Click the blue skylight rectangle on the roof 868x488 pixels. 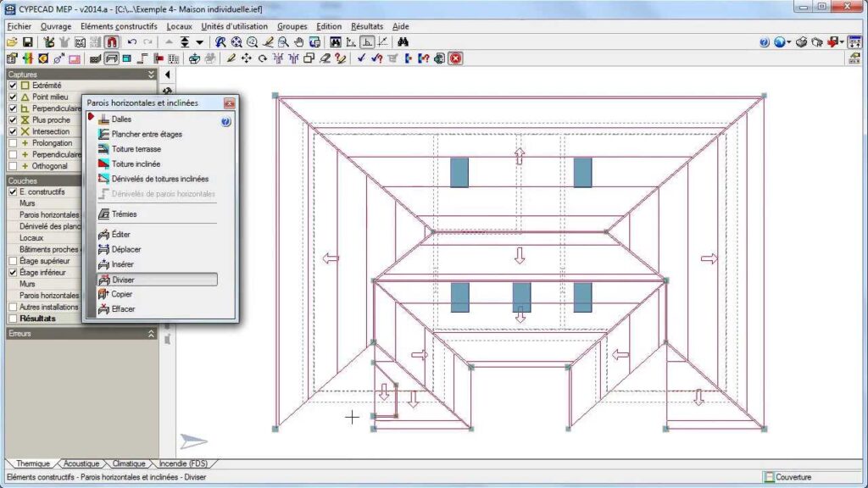459,172
